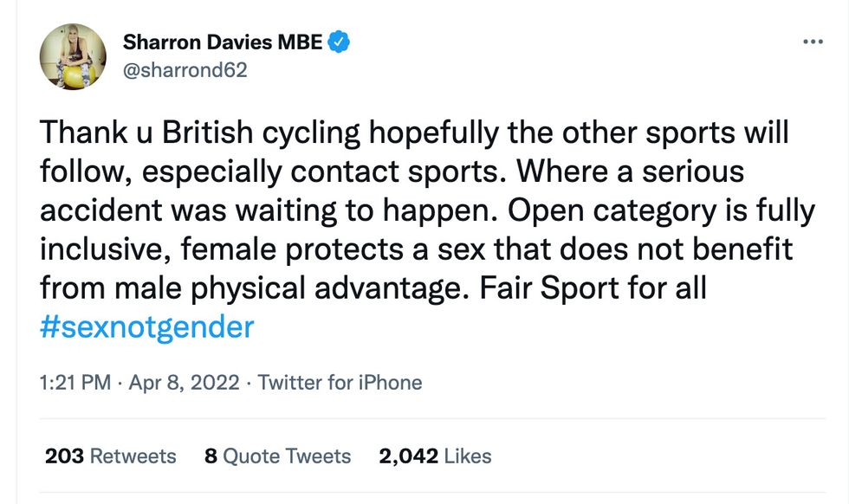849x504 pixels.
Task: Click the number 203 before Retweets
Action: pos(64,456)
